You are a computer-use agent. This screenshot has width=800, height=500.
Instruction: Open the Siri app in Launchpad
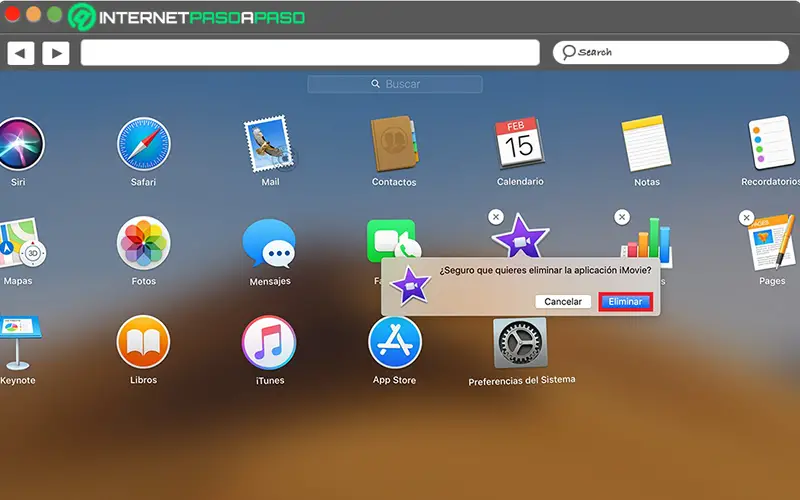20,144
